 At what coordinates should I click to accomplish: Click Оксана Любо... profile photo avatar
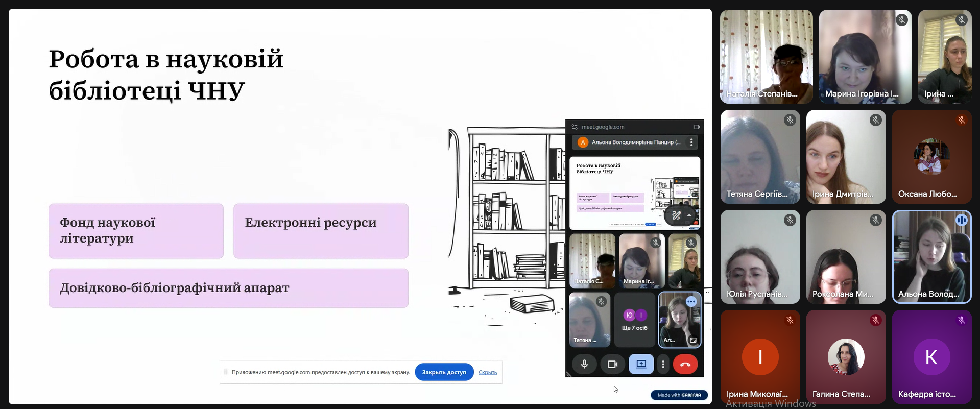point(931,157)
